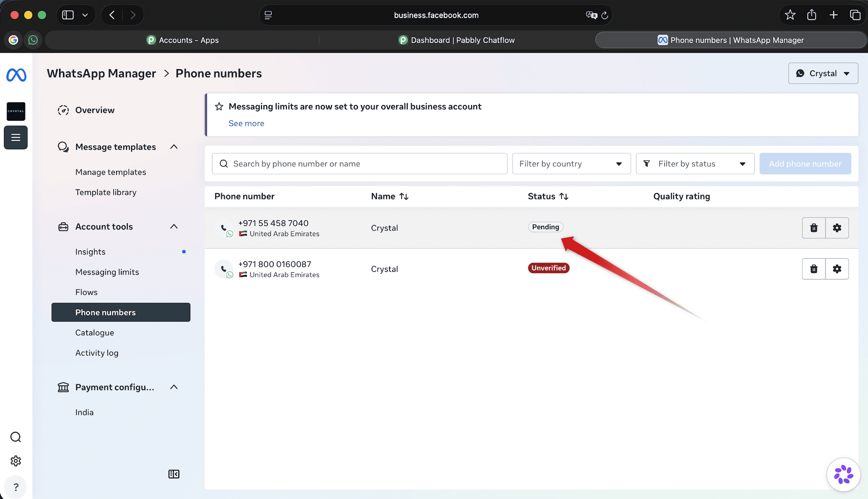This screenshot has height=499, width=868.
Task: Switch to the Dashboard | Pabbly Chatflow tab
Action: (x=456, y=40)
